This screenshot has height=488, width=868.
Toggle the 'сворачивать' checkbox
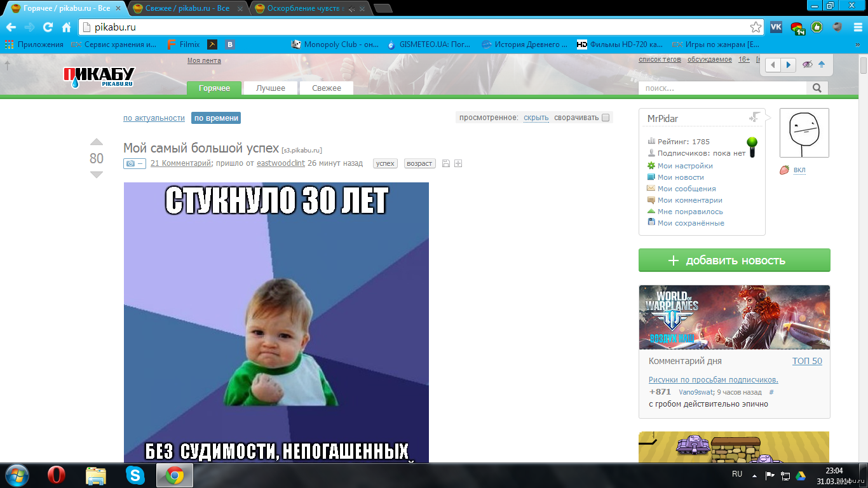(606, 118)
